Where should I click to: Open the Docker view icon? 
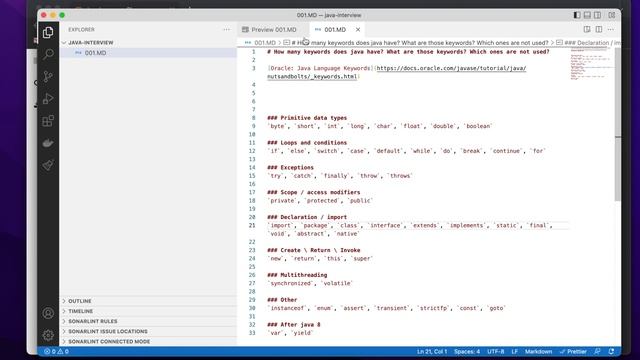pos(48,143)
